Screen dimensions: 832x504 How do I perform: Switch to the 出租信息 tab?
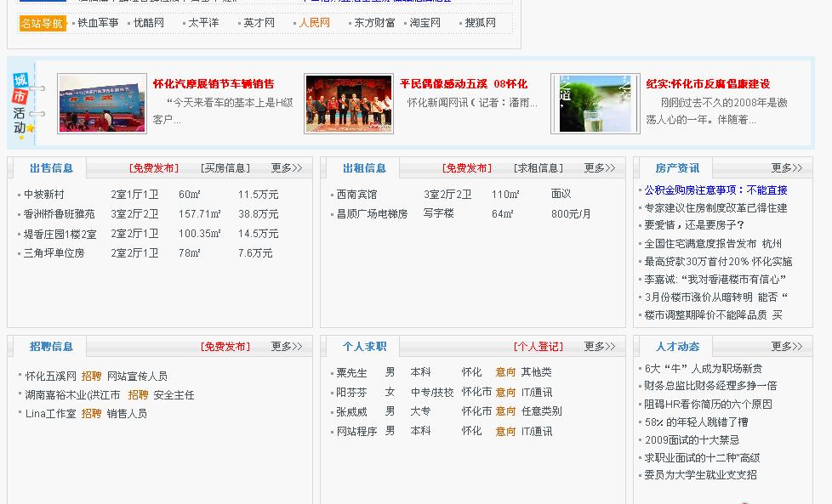coord(364,168)
